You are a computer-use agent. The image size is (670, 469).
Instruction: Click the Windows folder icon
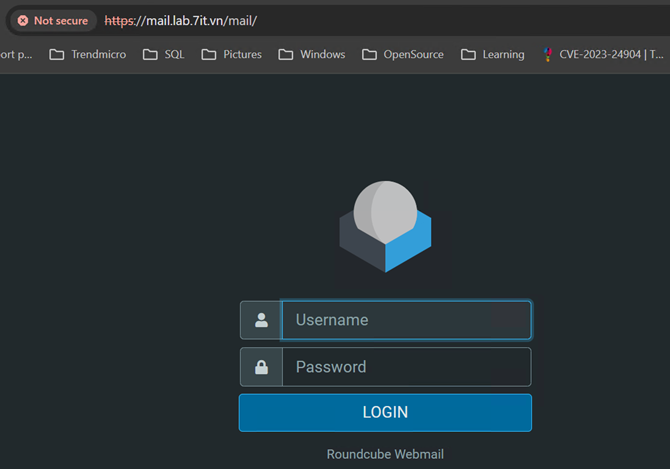click(285, 55)
